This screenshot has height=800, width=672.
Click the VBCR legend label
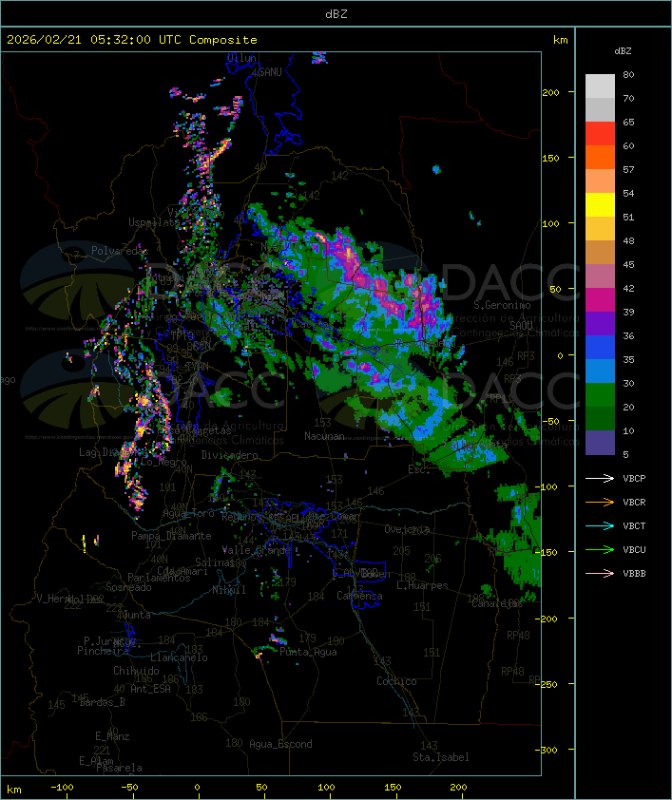(x=634, y=502)
